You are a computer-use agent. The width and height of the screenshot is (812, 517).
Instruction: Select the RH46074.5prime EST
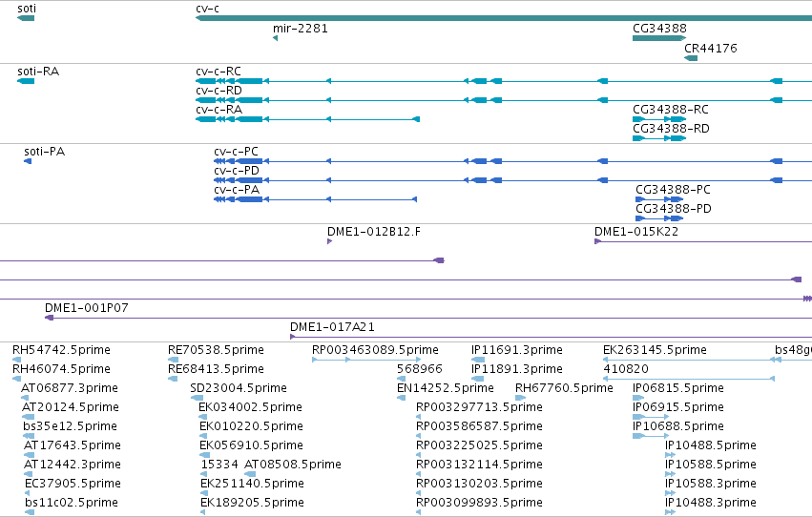[x=16, y=379]
